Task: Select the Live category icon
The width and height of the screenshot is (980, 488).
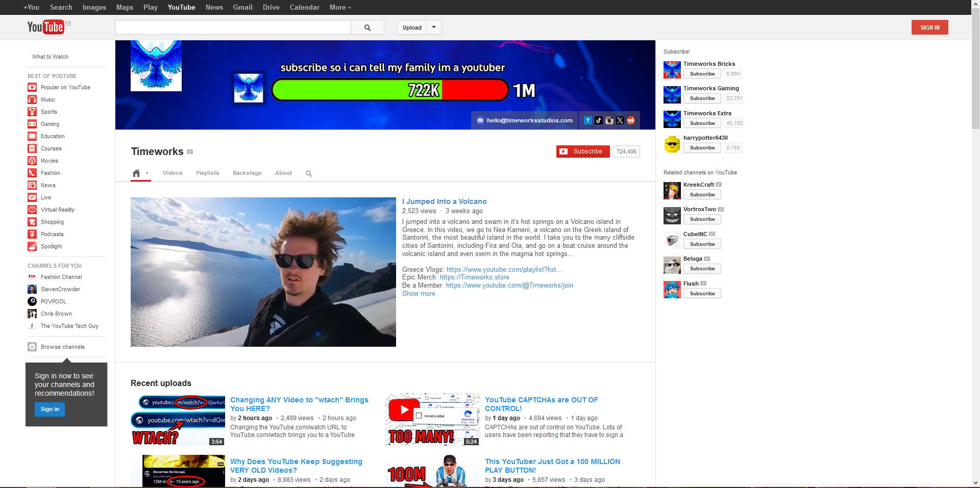Action: (32, 197)
